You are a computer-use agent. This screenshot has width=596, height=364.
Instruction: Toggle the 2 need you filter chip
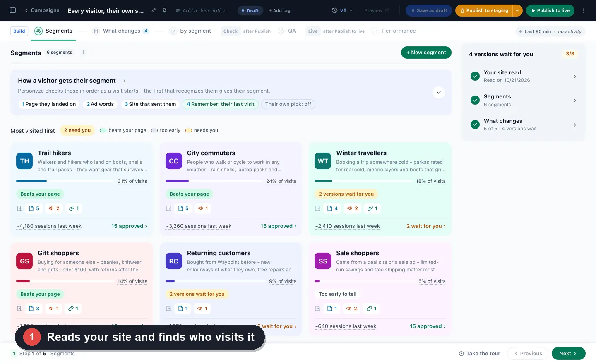(x=77, y=130)
